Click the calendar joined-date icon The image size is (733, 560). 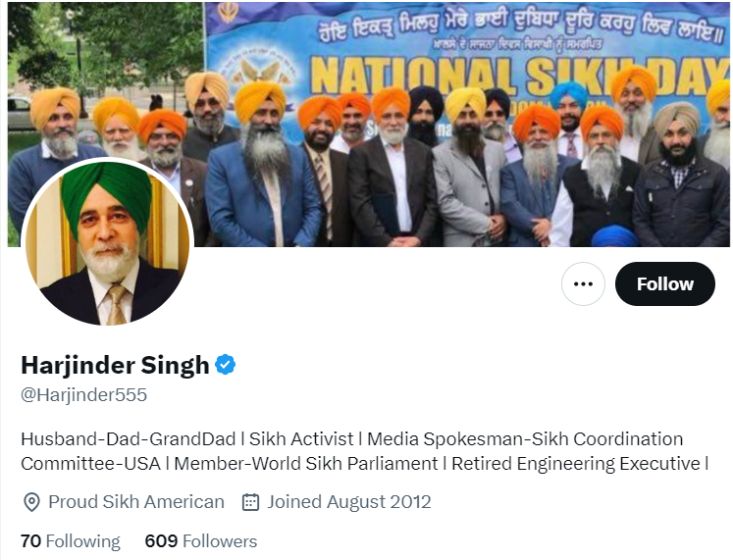pyautogui.click(x=250, y=502)
